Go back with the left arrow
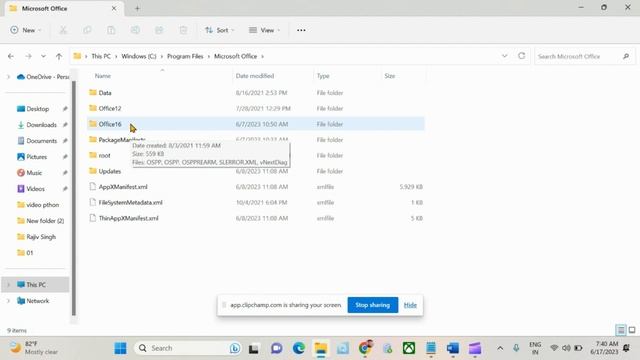This screenshot has width=640, height=360. (11, 56)
